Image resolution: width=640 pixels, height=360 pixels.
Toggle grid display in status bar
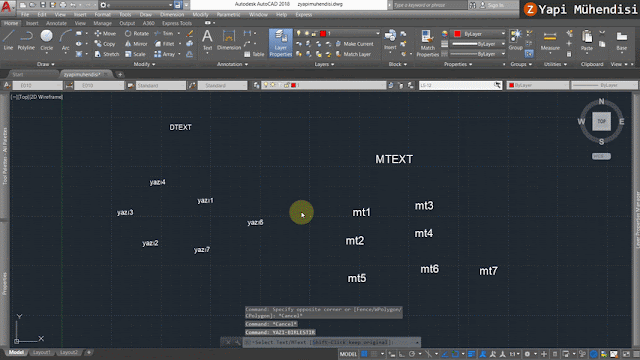(364, 354)
